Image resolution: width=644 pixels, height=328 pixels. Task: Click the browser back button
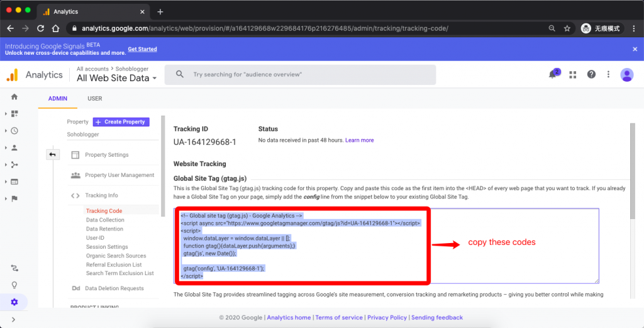point(10,28)
